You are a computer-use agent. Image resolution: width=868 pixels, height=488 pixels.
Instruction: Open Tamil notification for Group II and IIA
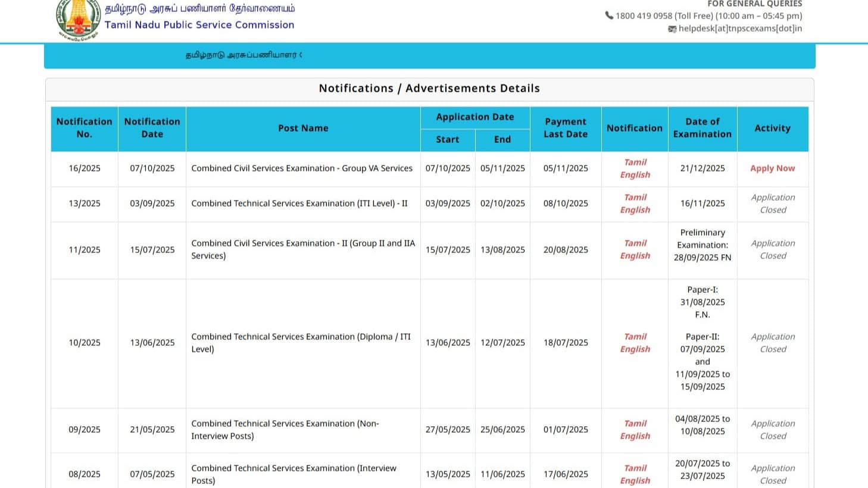[635, 243]
